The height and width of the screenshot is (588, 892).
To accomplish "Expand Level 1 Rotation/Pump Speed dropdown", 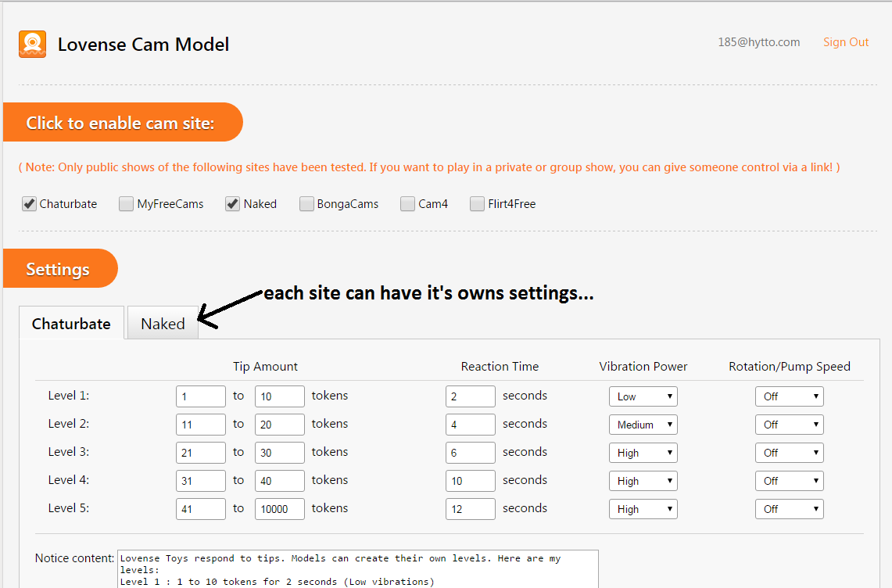I will [x=789, y=396].
